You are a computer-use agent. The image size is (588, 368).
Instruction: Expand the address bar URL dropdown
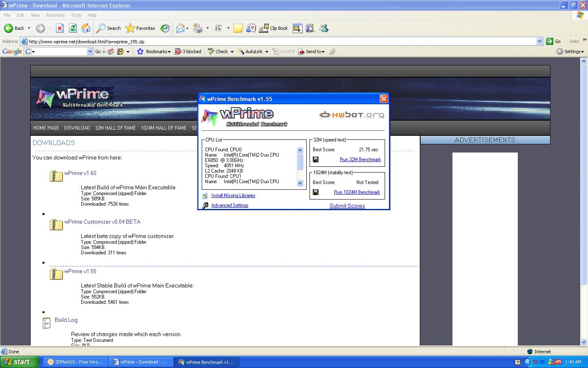coord(539,41)
